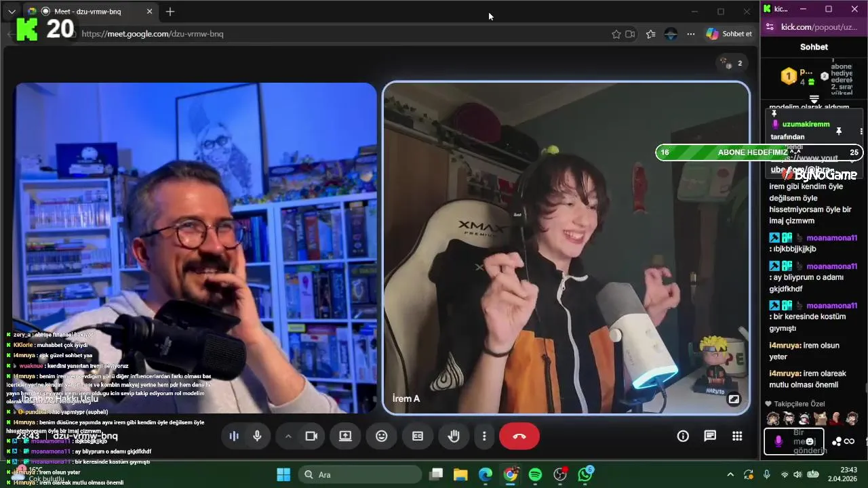The image size is (868, 488).
Task: Mute the microphone in Meet
Action: [x=257, y=436]
